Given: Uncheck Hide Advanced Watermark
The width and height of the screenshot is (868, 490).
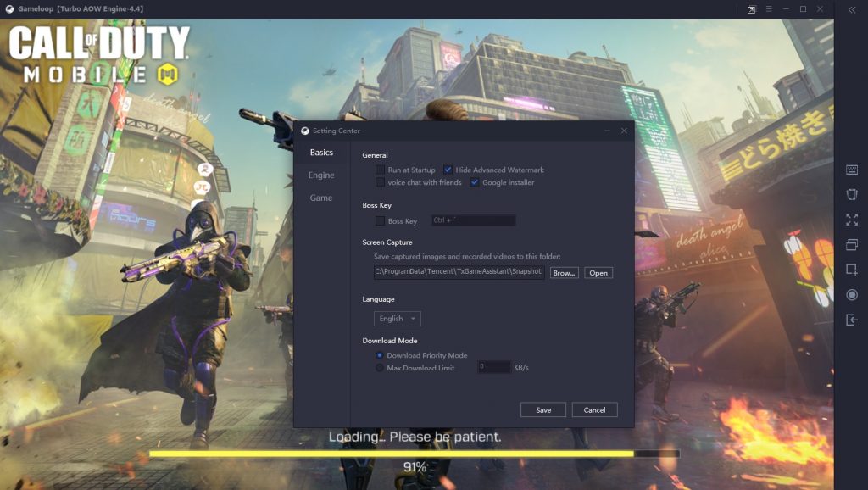Looking at the screenshot, I should (448, 170).
